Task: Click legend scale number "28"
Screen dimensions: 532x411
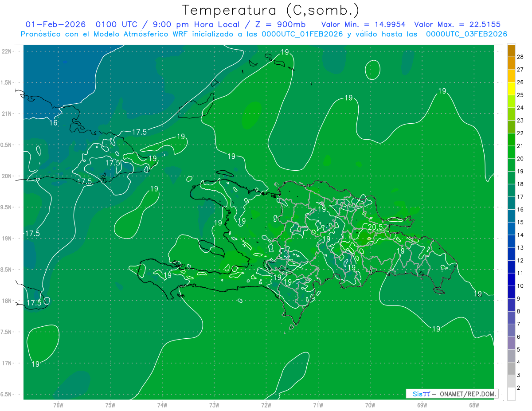Action: point(521,57)
